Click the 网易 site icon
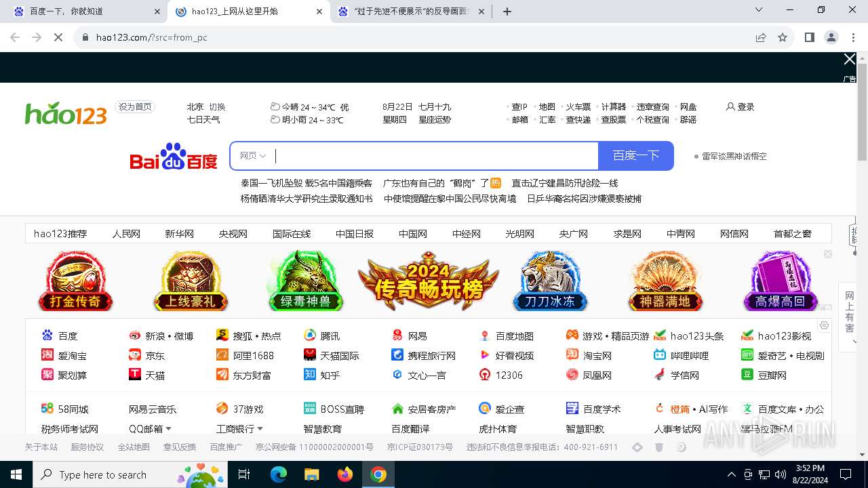This screenshot has width=868, height=488. (x=397, y=335)
